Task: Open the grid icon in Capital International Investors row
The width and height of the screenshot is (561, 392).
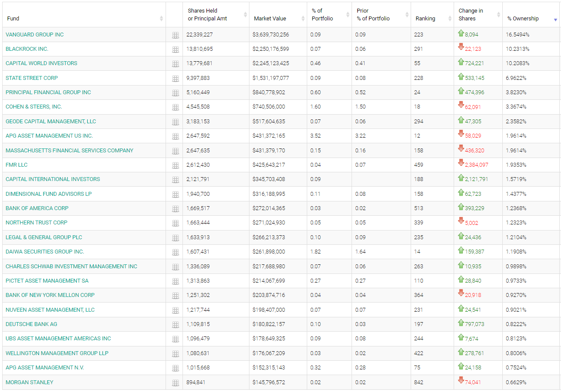Action: click(176, 180)
